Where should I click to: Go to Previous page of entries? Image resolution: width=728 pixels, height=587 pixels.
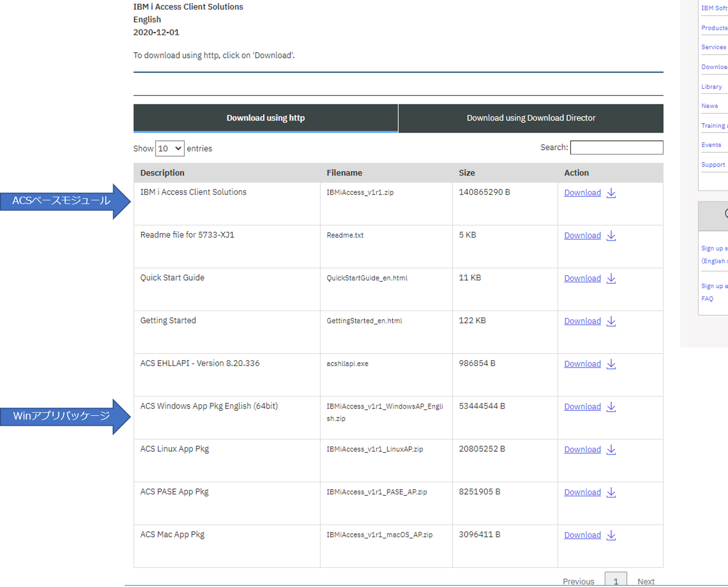(x=578, y=581)
